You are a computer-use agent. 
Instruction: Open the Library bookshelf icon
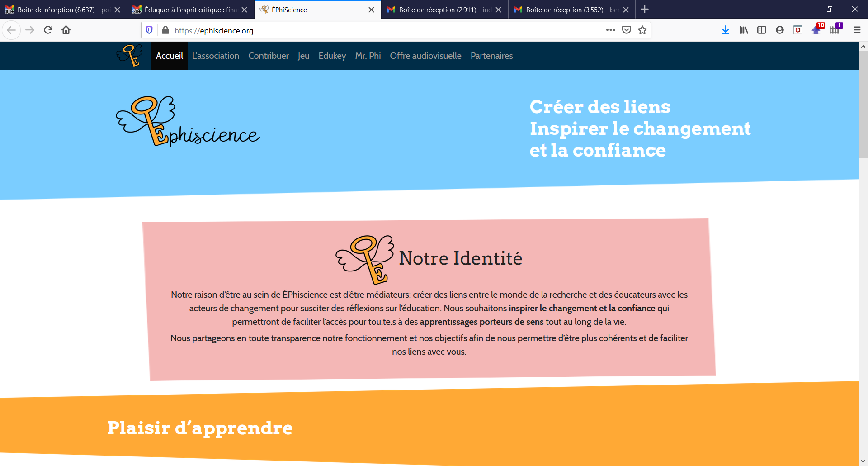pyautogui.click(x=744, y=30)
